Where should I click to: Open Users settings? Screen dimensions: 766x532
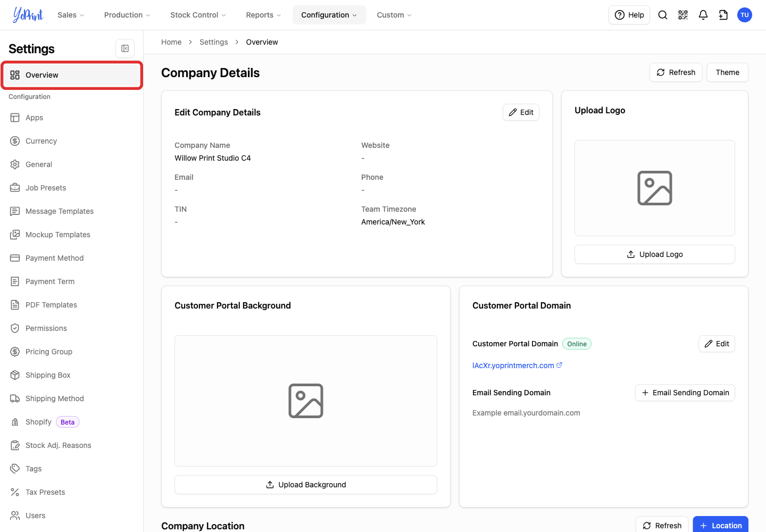pyautogui.click(x=71, y=516)
